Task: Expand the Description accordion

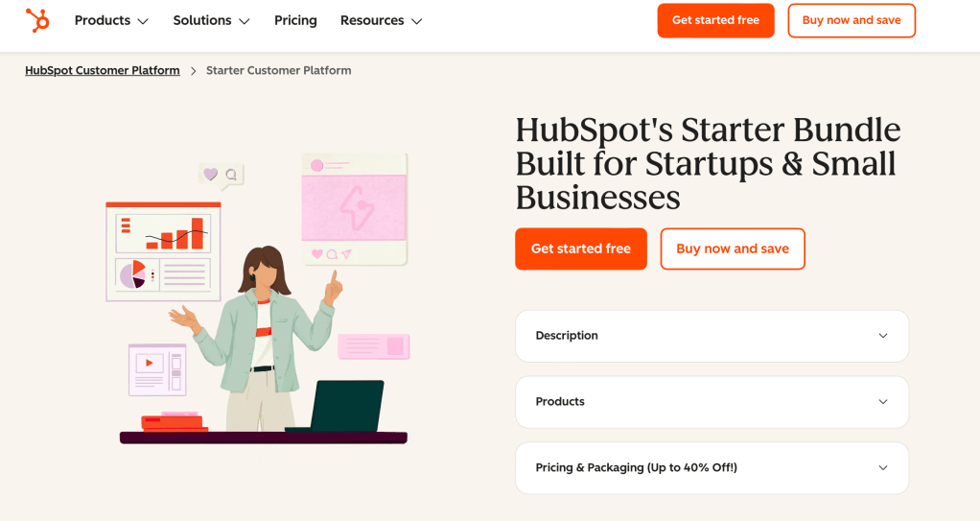Action: point(712,336)
